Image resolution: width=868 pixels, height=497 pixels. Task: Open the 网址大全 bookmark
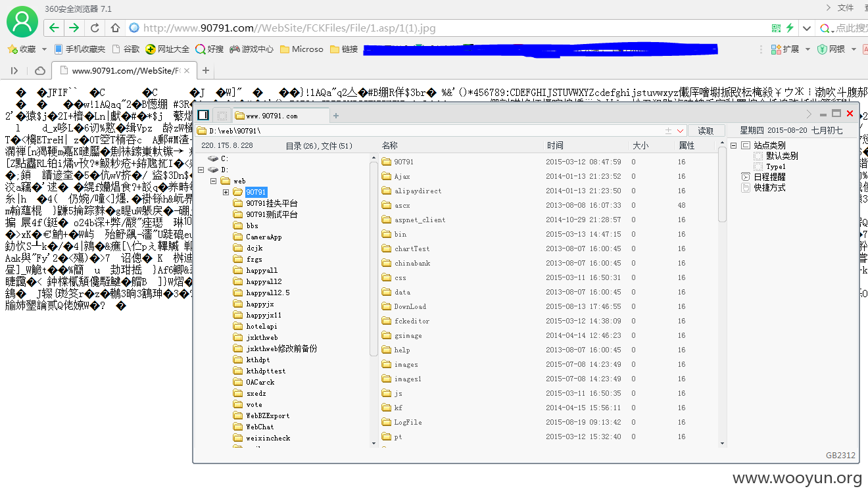click(168, 49)
